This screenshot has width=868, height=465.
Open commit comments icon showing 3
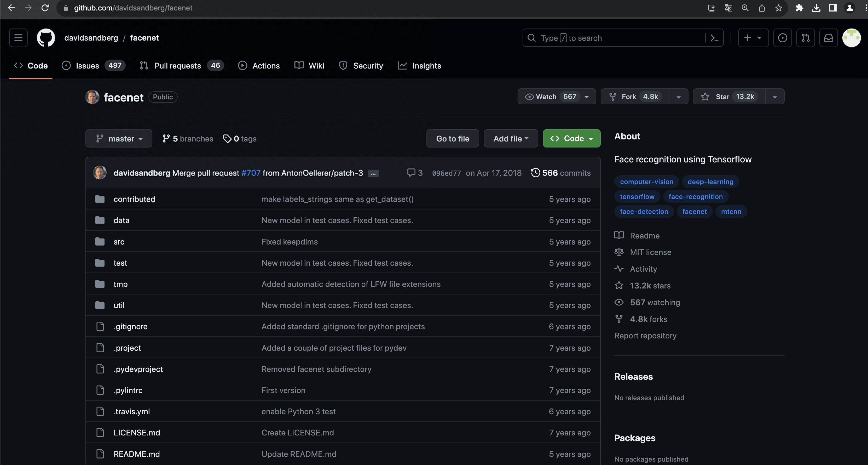click(x=415, y=173)
